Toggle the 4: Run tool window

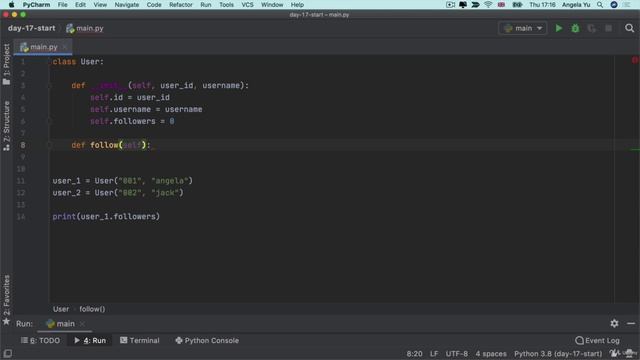90,340
